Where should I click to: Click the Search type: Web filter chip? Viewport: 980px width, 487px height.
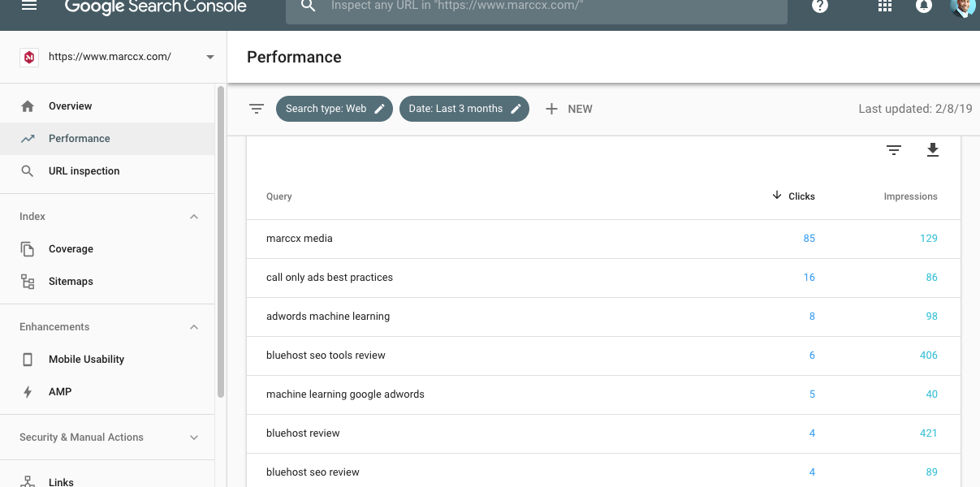pyautogui.click(x=335, y=109)
